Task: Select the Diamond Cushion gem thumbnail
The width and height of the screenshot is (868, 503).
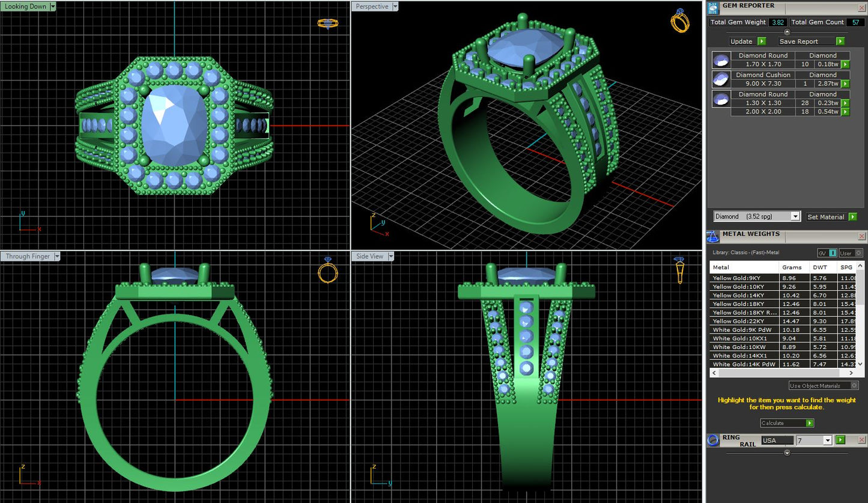Action: pyautogui.click(x=720, y=79)
